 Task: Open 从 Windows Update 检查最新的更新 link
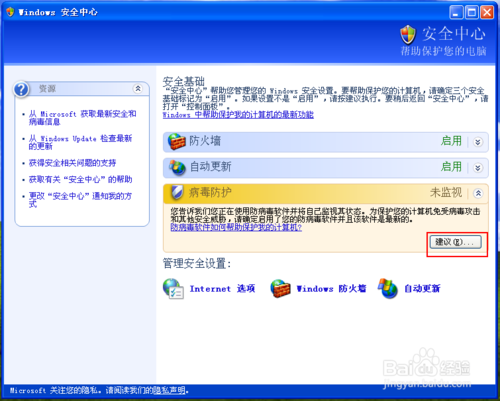[80, 142]
